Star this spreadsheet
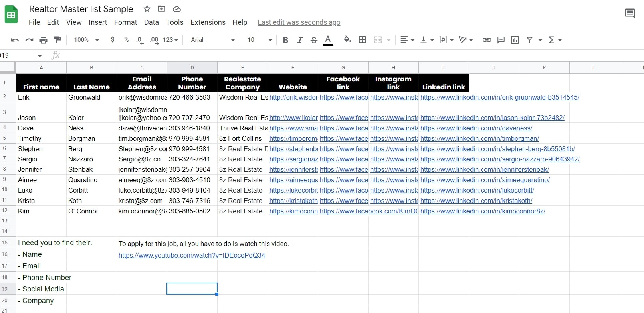The image size is (644, 313). 147,9
